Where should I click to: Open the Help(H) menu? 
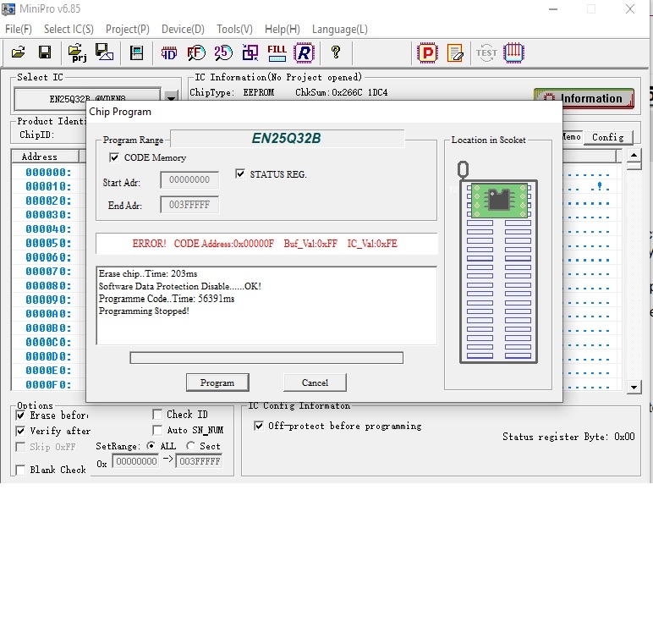(x=283, y=29)
